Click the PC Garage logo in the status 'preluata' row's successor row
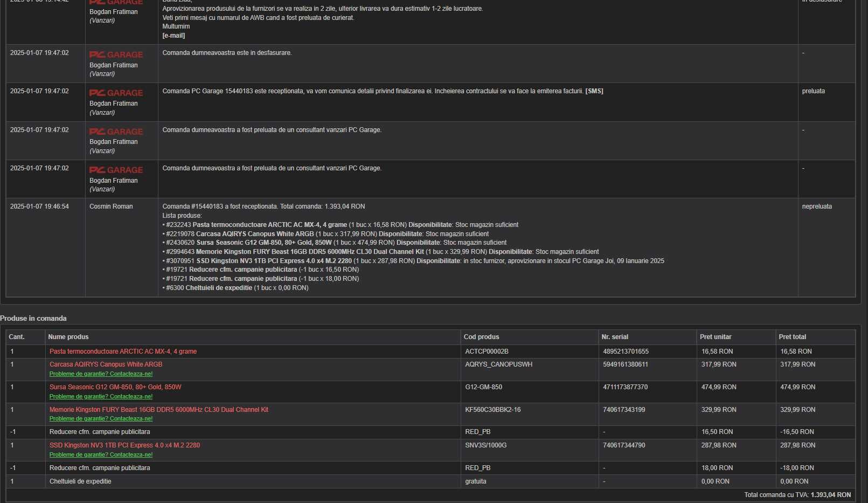 (x=116, y=132)
